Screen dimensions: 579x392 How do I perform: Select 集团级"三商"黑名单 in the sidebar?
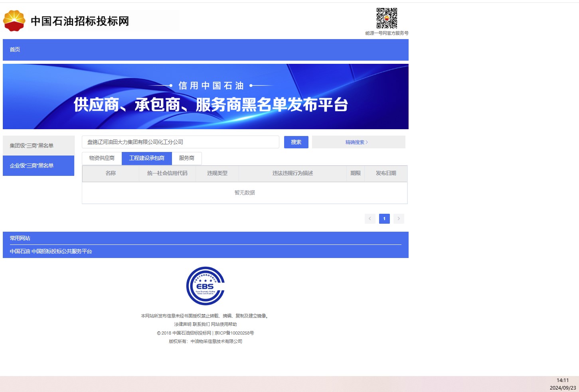click(x=39, y=146)
